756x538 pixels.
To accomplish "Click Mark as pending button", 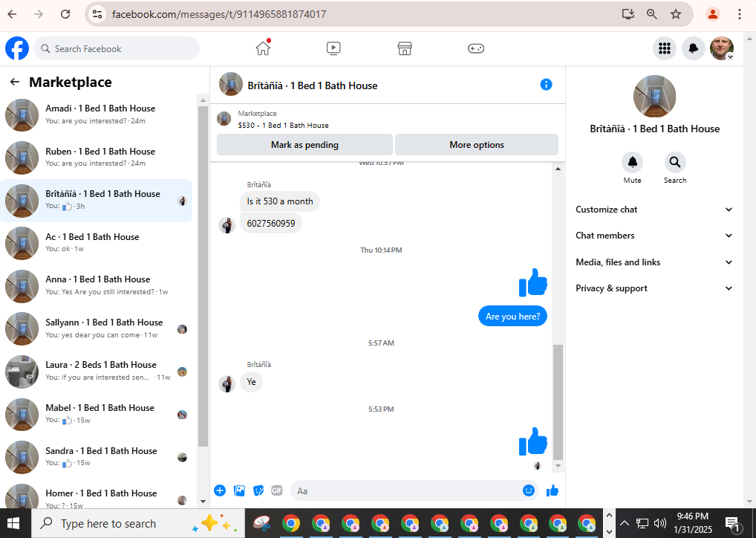I will coord(304,145).
